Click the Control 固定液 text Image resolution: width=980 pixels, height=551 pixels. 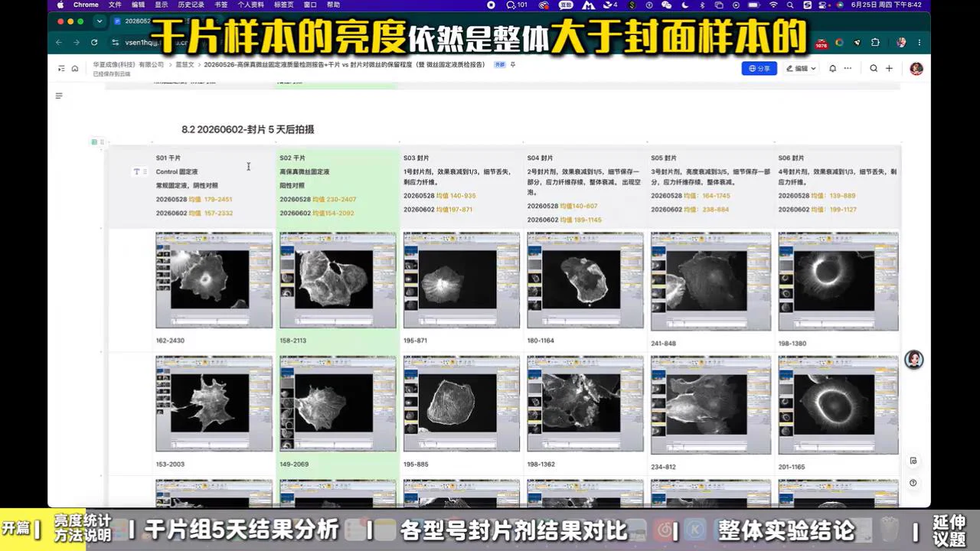(x=177, y=171)
